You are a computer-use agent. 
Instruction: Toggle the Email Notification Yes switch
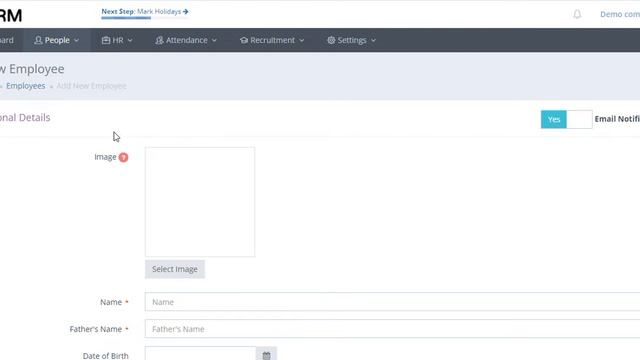point(567,119)
